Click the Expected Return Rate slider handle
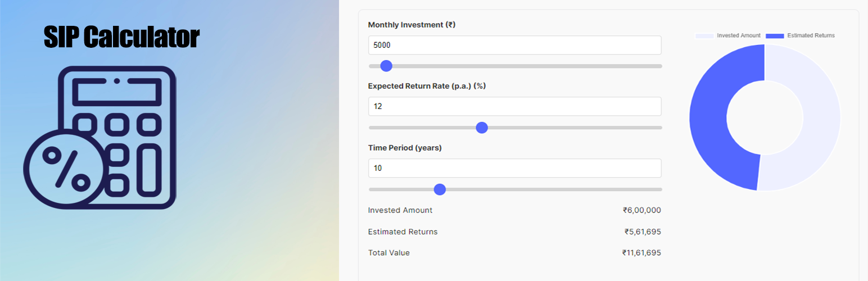 click(x=482, y=128)
